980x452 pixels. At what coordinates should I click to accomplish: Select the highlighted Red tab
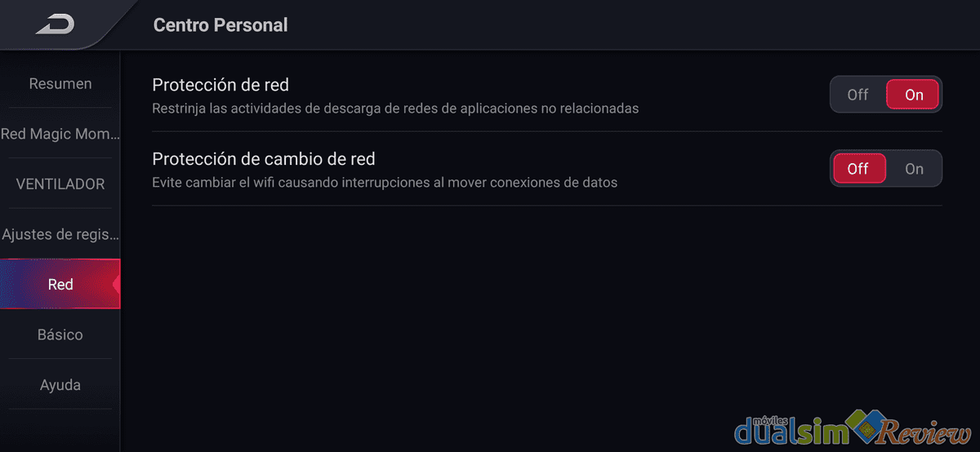coord(60,284)
